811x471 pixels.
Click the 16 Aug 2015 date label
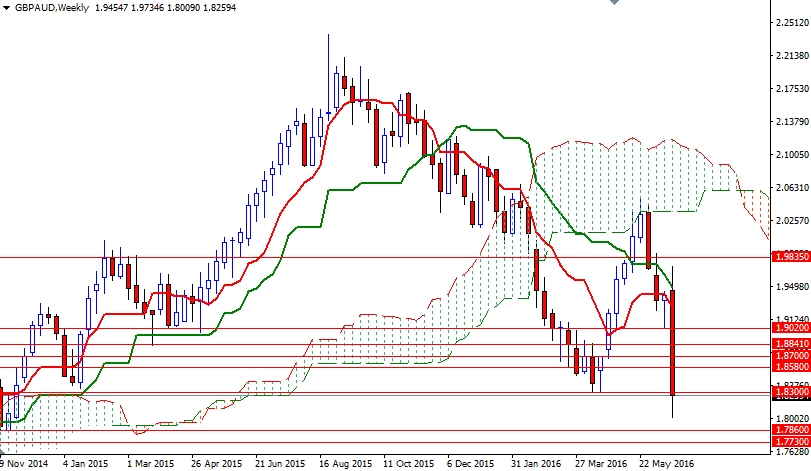pos(346,464)
